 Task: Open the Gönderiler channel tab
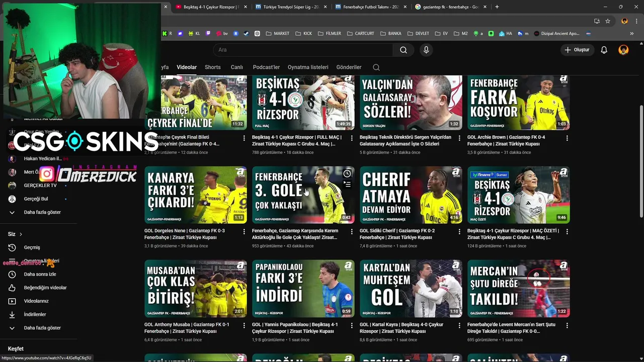tap(349, 67)
